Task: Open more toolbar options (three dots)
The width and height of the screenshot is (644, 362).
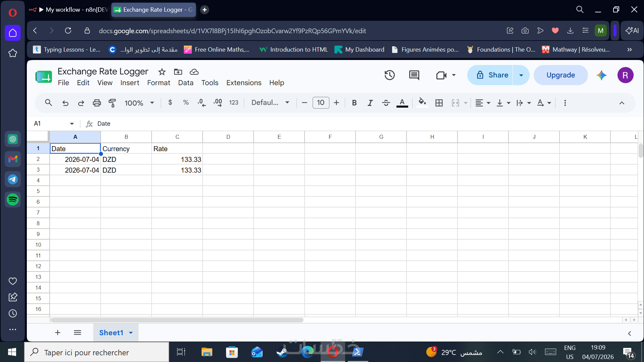Action: (565, 103)
